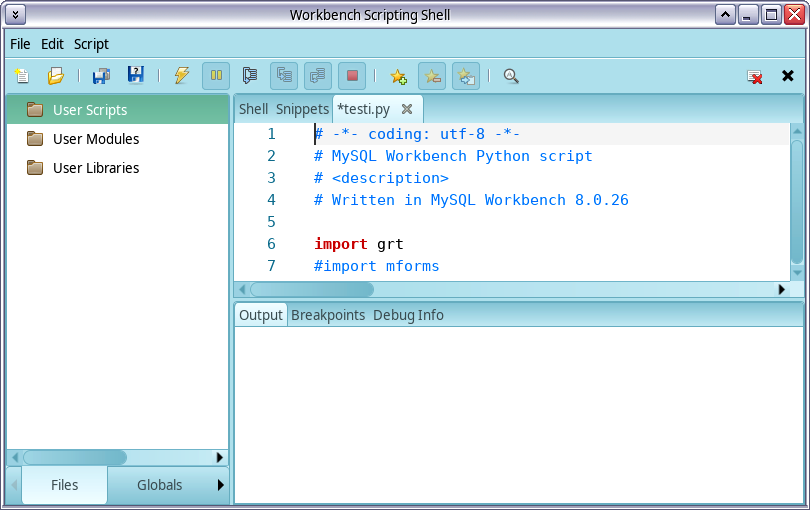Viewport: 810px width, 510px height.
Task: Open the window menu in title bar
Action: click(15, 14)
